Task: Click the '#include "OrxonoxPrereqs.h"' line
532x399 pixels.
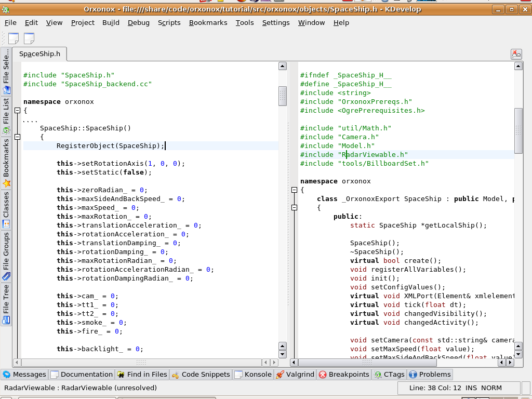Action: [356, 101]
